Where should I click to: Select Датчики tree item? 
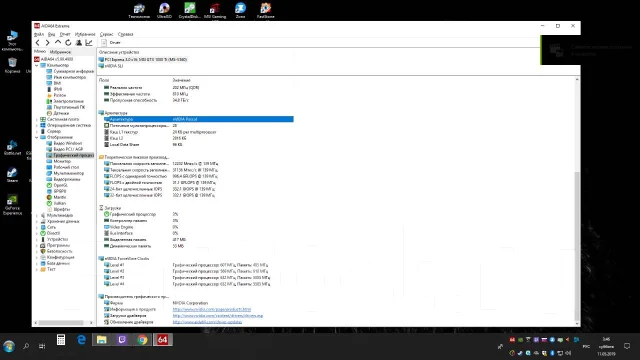click(x=58, y=113)
